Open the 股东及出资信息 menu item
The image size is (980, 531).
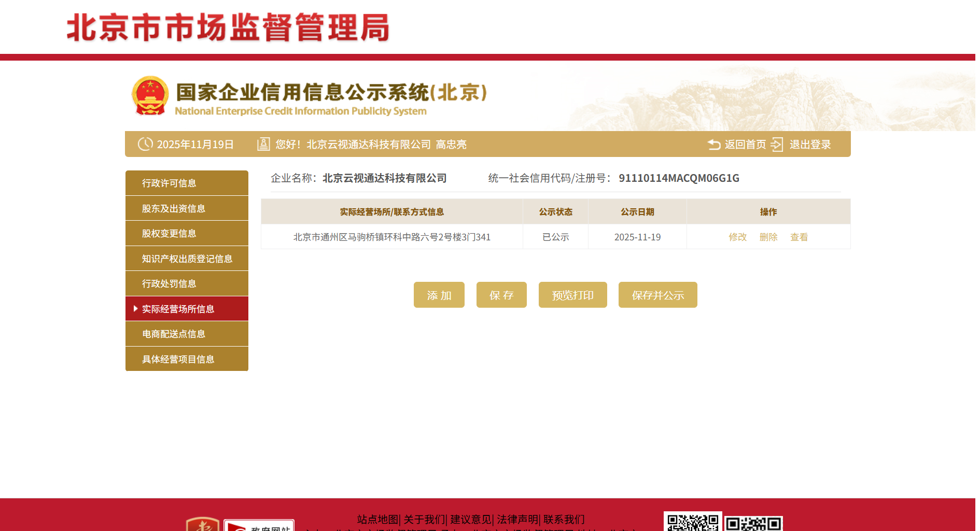tap(187, 208)
